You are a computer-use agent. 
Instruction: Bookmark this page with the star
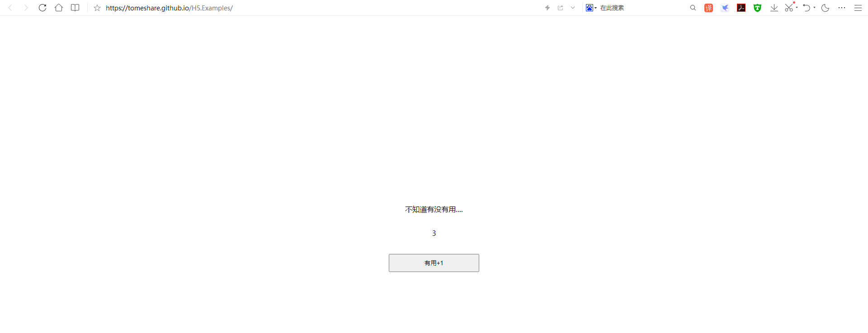coord(97,8)
